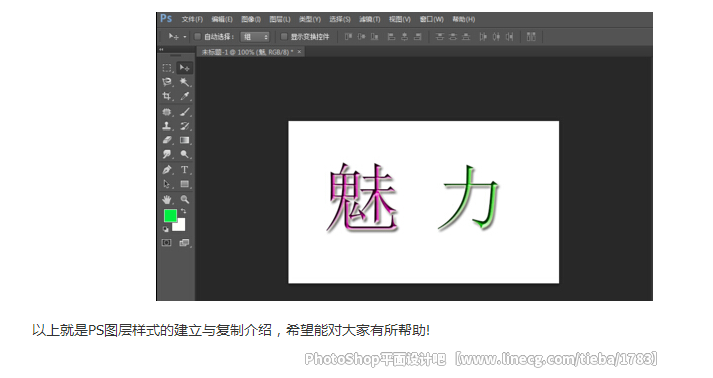713x378 pixels.
Task: Select the Rectangular Marquee tool
Action: pyautogui.click(x=167, y=68)
